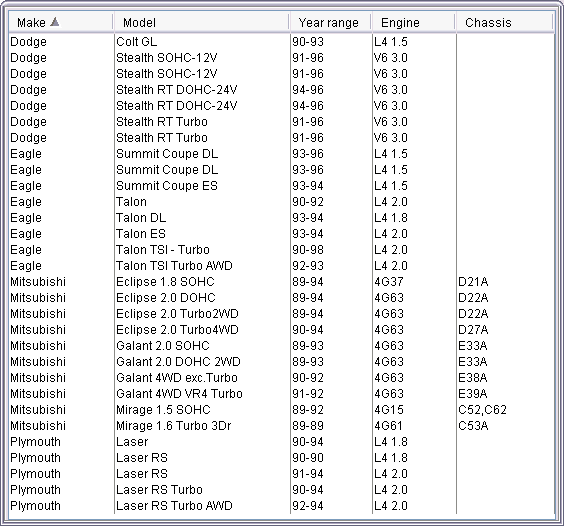Click chassis cell D27A

coord(505,330)
